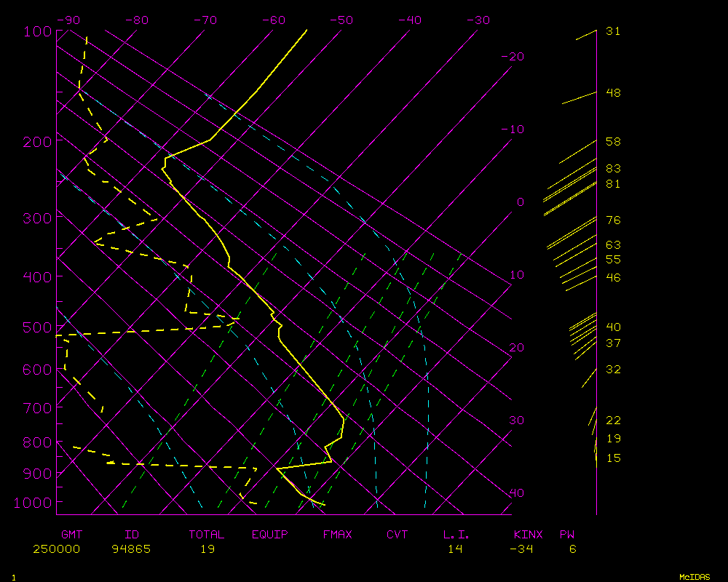Select the wind speed value 83
Screen dimensions: 728x582
coord(613,169)
